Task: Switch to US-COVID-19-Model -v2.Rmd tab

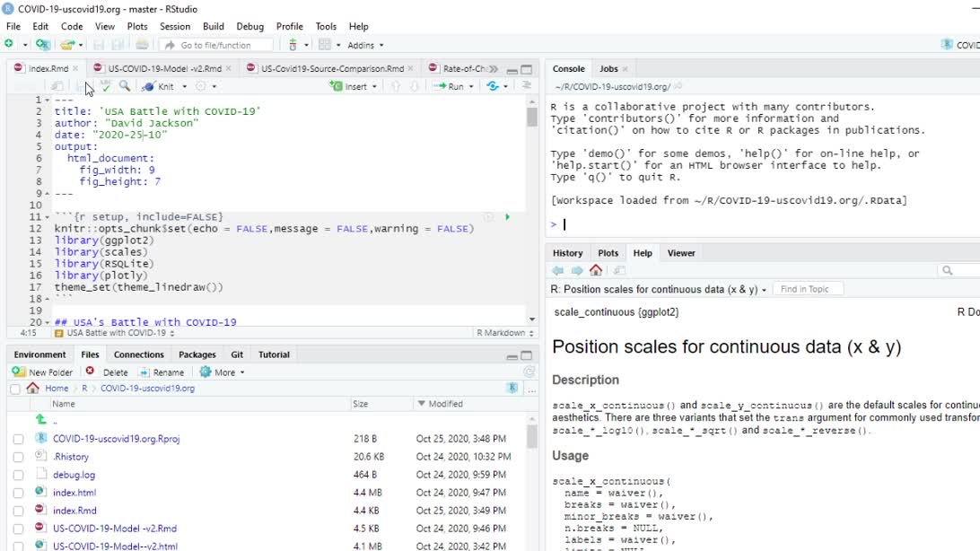Action: (164, 68)
